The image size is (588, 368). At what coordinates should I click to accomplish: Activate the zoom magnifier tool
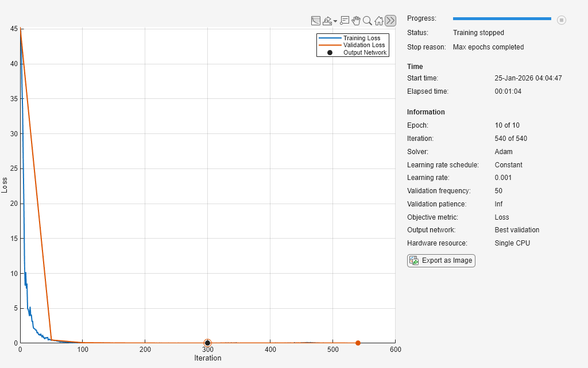click(367, 21)
